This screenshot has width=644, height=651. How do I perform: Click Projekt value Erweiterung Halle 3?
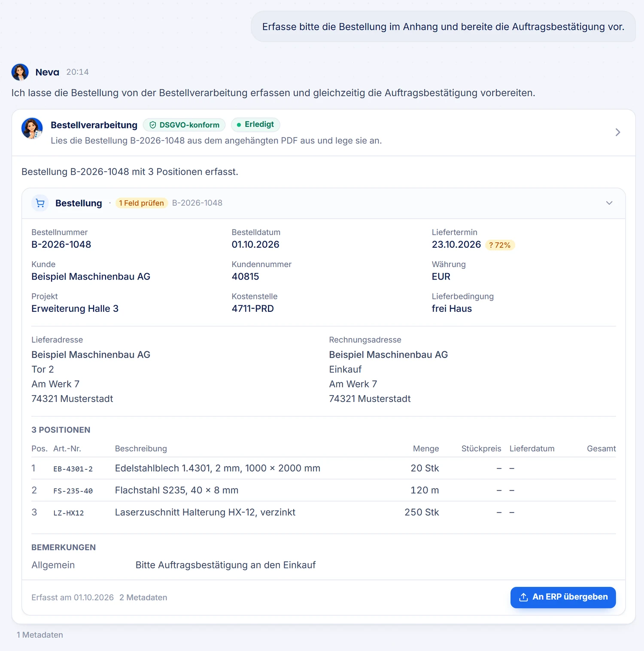tap(75, 309)
